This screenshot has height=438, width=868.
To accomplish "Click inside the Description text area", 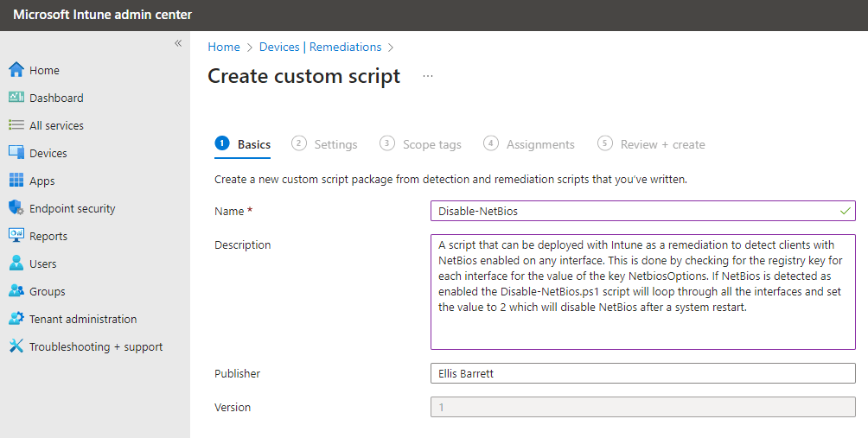I will 643,292.
